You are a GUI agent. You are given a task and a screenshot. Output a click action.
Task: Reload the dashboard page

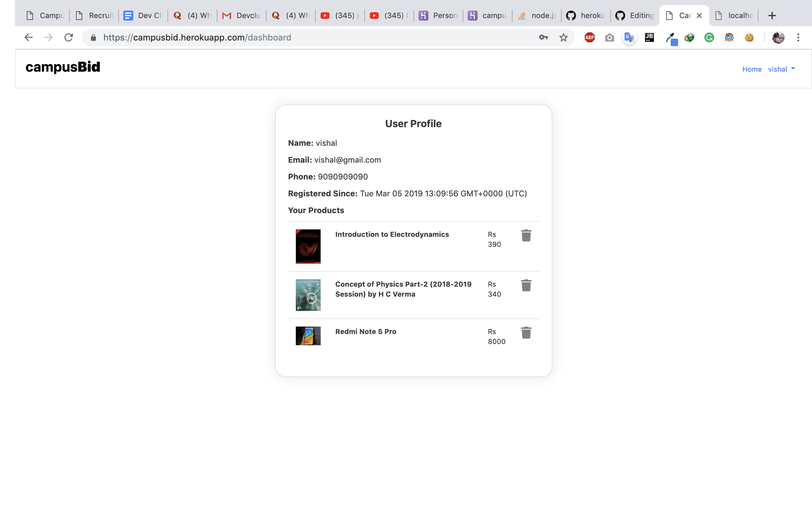coord(69,37)
